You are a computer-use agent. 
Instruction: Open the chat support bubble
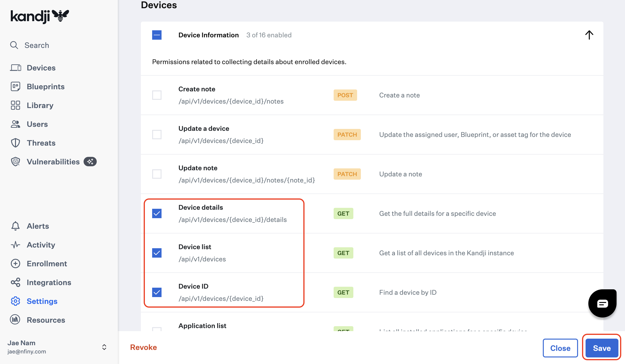tap(602, 303)
